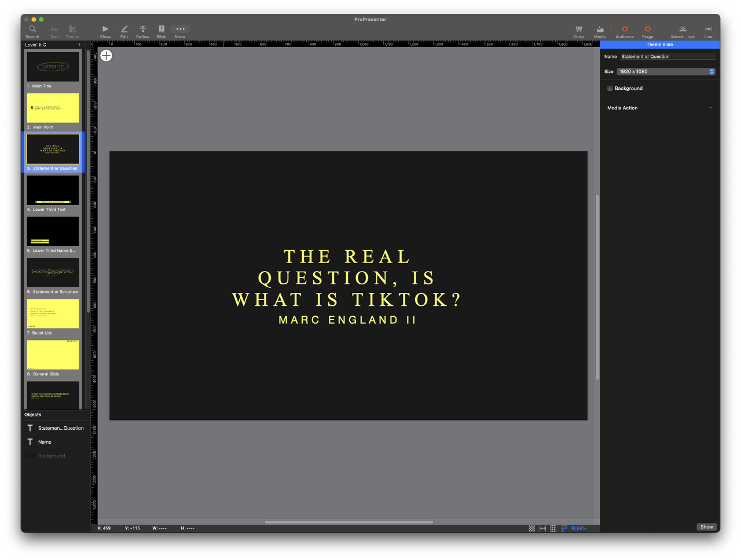Viewport: 741px width, 560px height.
Task: Add a new theme slide with plus
Action: (x=79, y=45)
